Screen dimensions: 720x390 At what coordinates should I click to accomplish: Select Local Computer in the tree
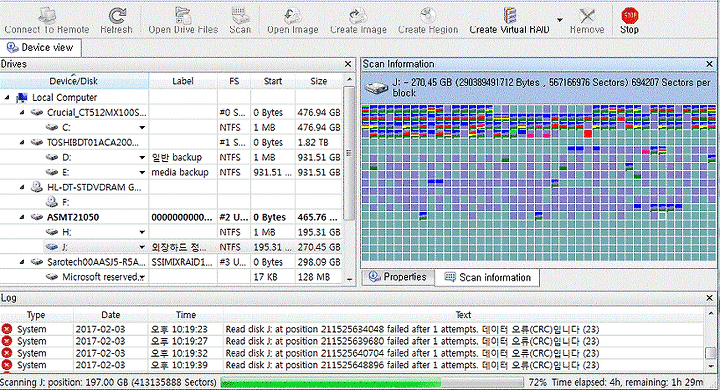click(x=64, y=97)
